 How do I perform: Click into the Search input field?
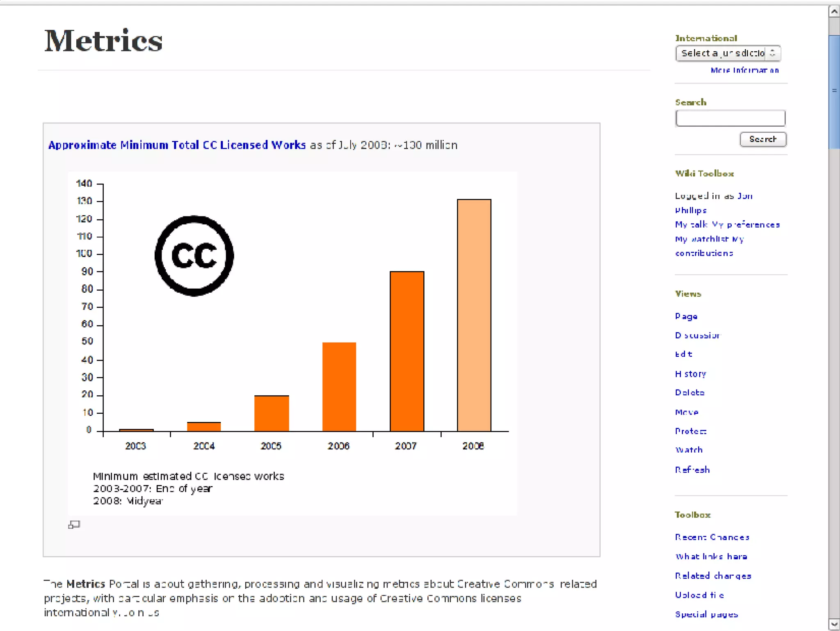tap(730, 118)
